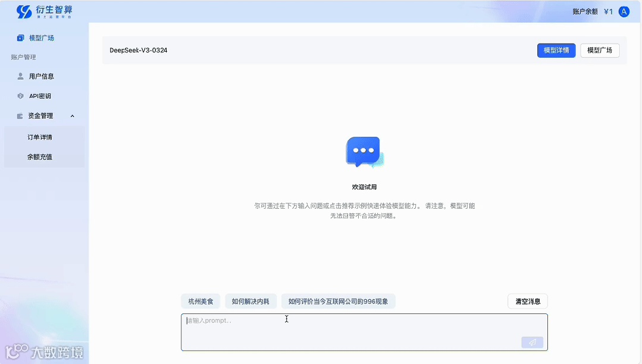Select 用户信息 menu label
Image resolution: width=642 pixels, height=364 pixels.
(42, 76)
